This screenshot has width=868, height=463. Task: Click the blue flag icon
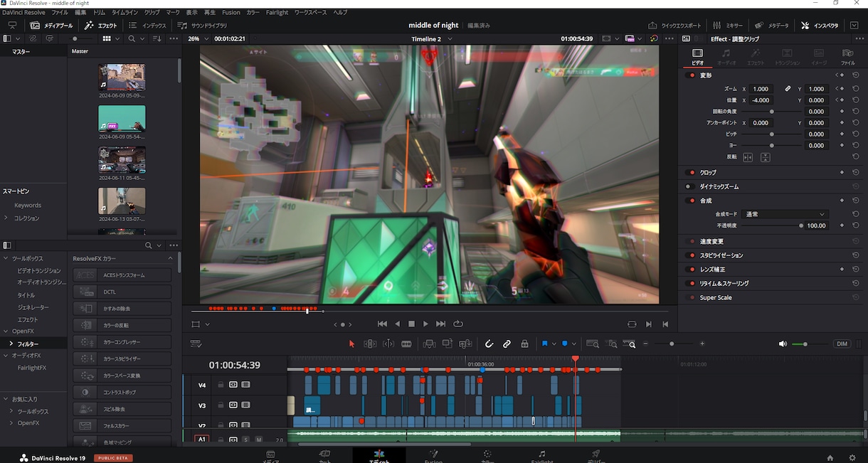pos(545,344)
